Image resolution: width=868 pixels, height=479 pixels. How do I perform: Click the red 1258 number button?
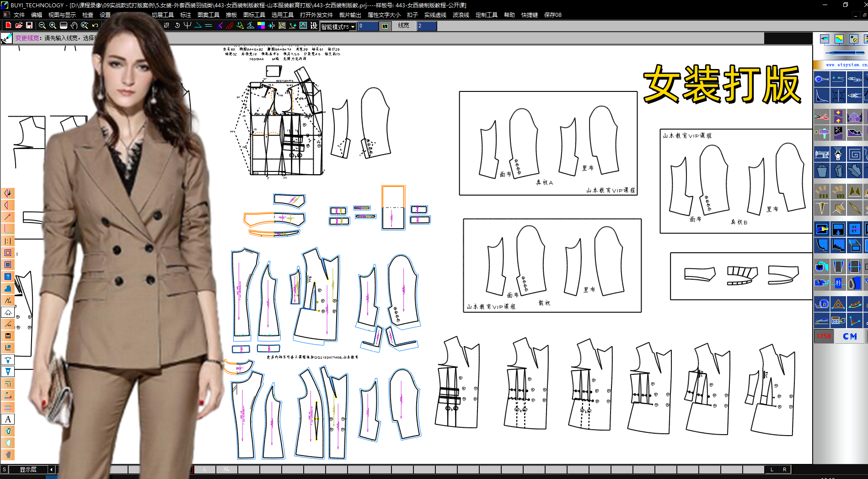pyautogui.click(x=824, y=336)
